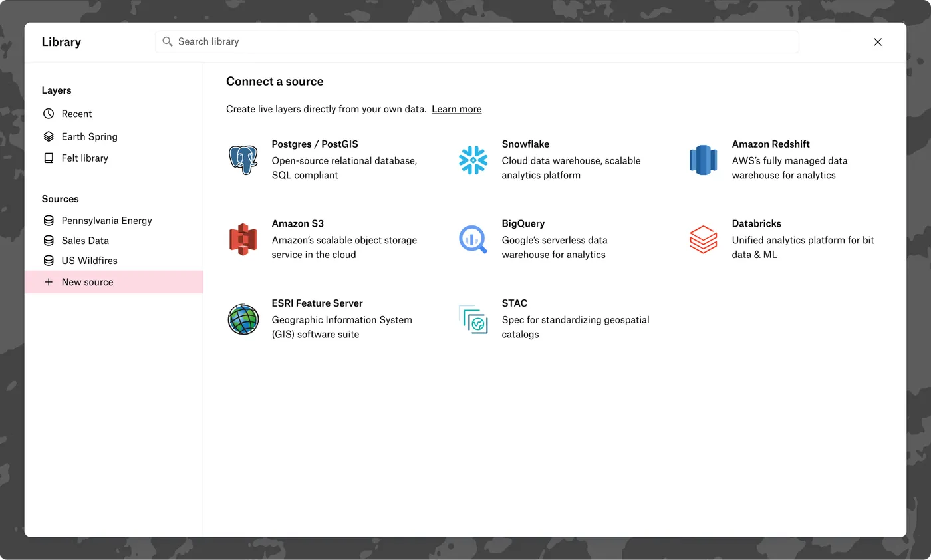Select the New source entry
Screen dimensions: 931x560
click(114, 282)
